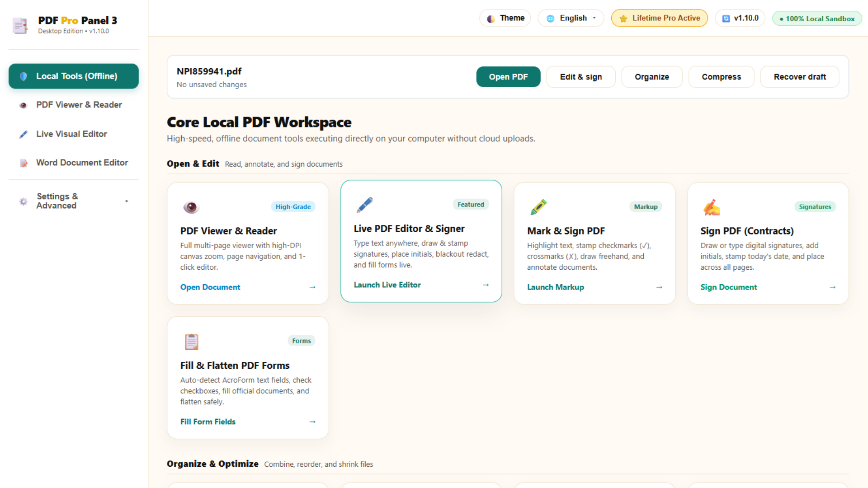Click the arrow next to Open Document

[312, 287]
